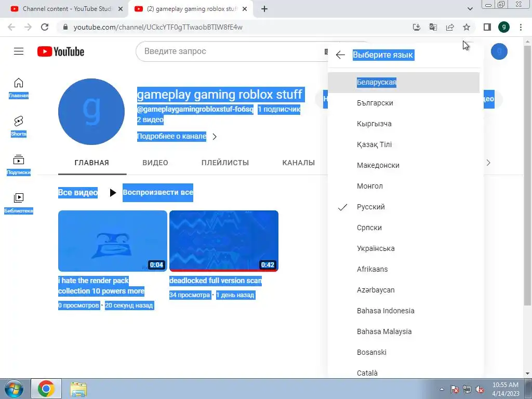
Task: Open Подписки in the left sidebar
Action: coord(19,165)
